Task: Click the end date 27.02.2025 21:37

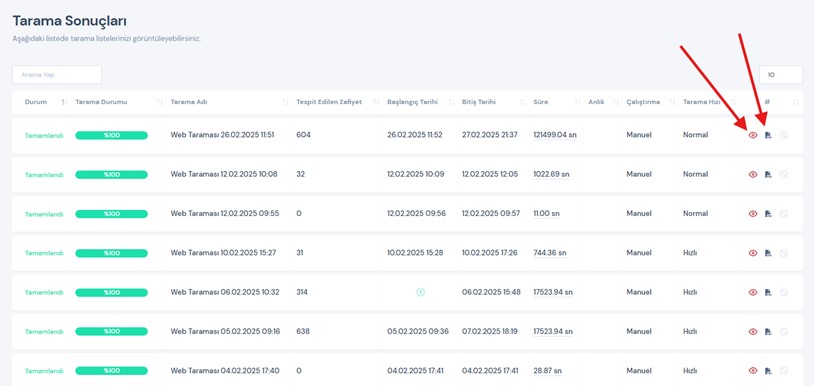Action: point(490,135)
